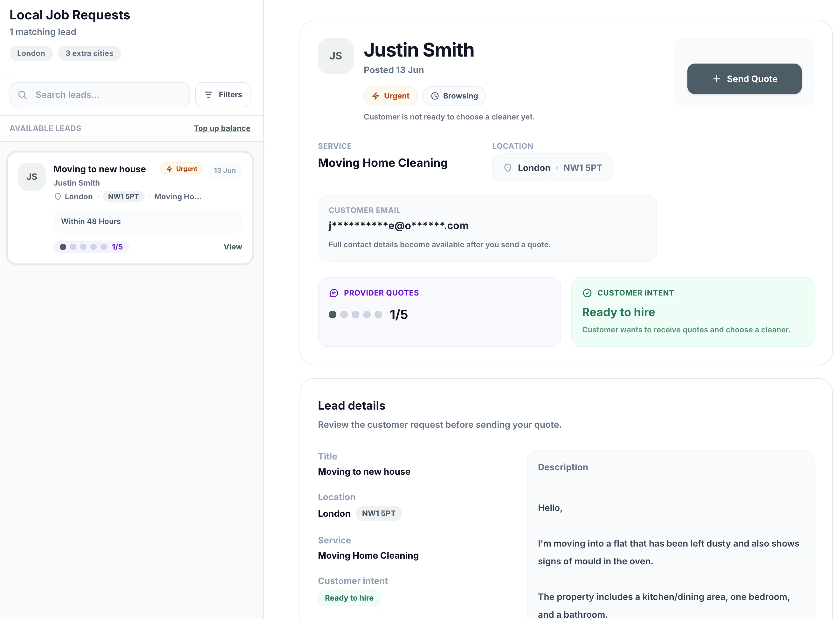Click the Description label

point(563,467)
